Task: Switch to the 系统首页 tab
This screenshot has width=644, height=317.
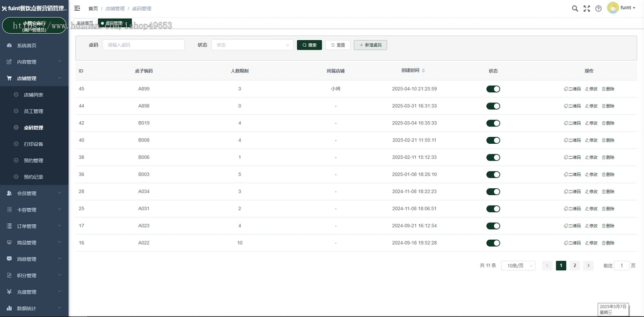Action: [85, 23]
